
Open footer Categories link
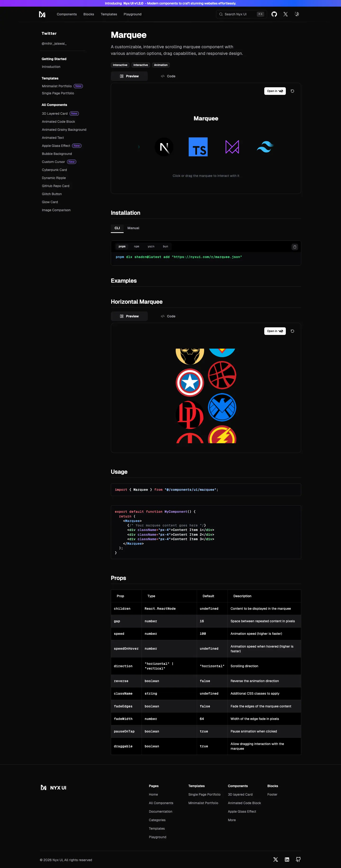click(x=157, y=820)
